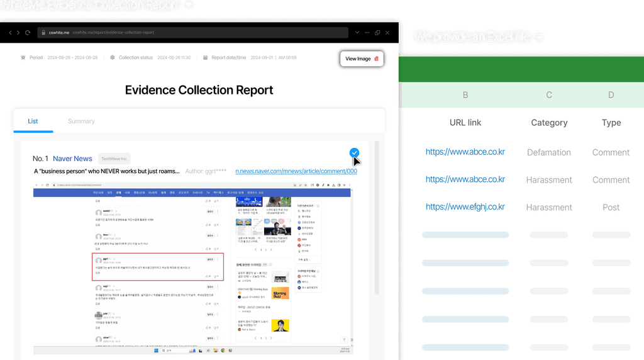644x360 pixels.
Task: Click the report list vertical scrollbar
Action: pyautogui.click(x=377, y=218)
